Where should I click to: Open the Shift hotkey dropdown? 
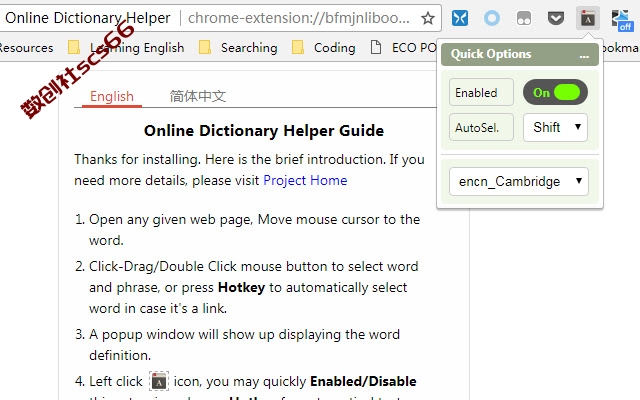[555, 127]
